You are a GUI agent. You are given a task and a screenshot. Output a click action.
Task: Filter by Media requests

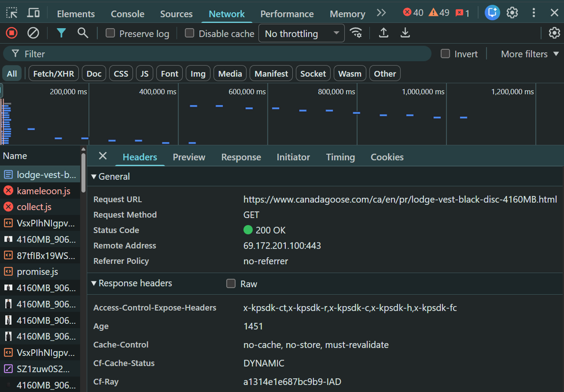(230, 74)
